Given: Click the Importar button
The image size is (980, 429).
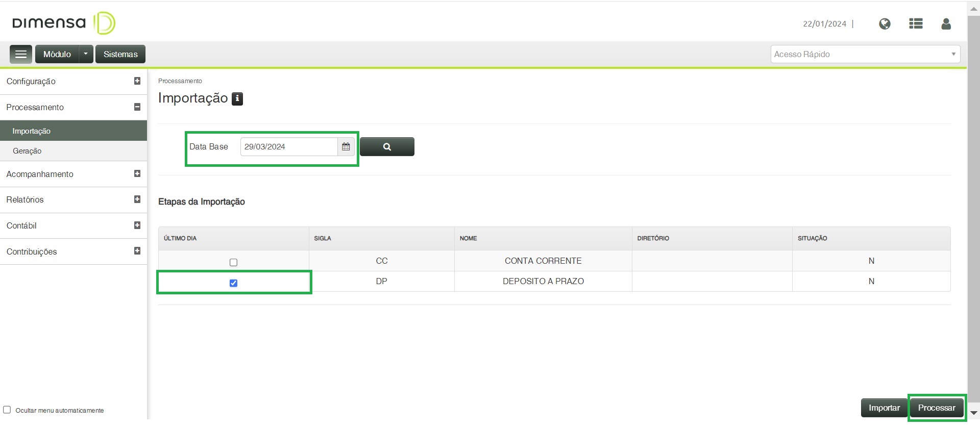Looking at the screenshot, I should click(x=884, y=408).
